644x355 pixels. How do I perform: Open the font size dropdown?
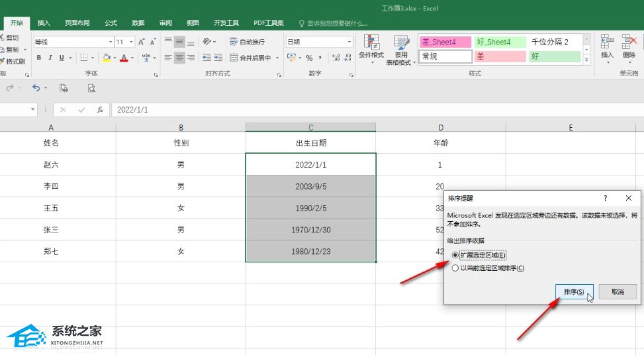[131, 42]
